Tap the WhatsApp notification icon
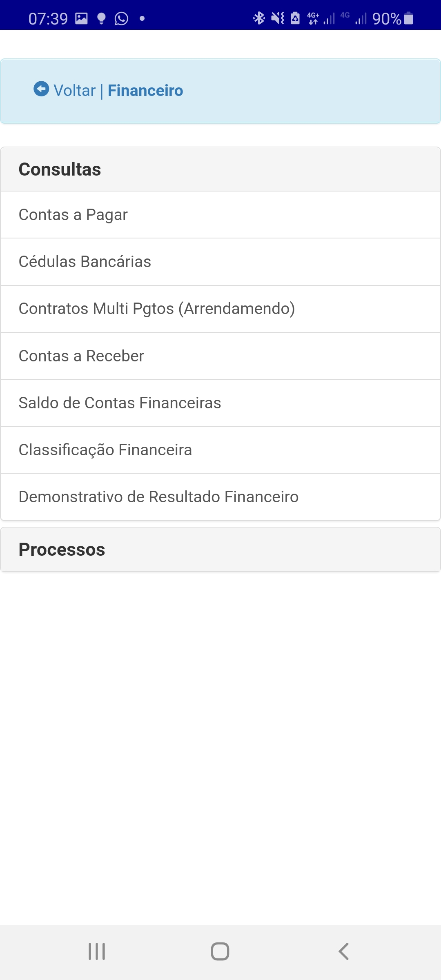The height and width of the screenshot is (980, 441). 121,18
